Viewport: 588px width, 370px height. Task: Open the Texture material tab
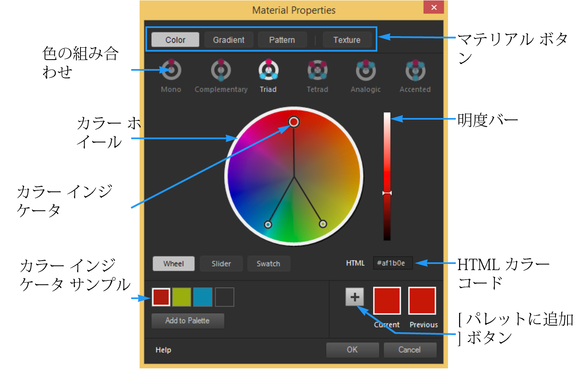pos(347,40)
